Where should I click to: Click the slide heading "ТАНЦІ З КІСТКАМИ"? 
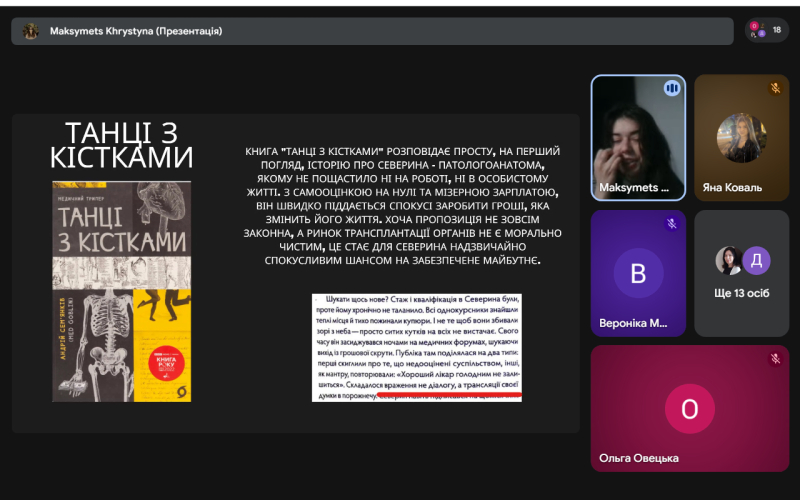pos(121,145)
